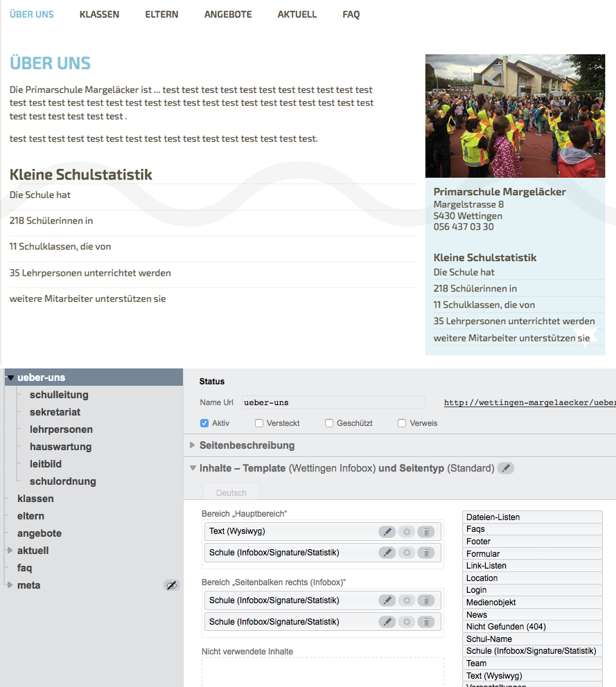The height and width of the screenshot is (687, 616).
Task: Open AKTUELL in site navigation
Action: point(297,15)
